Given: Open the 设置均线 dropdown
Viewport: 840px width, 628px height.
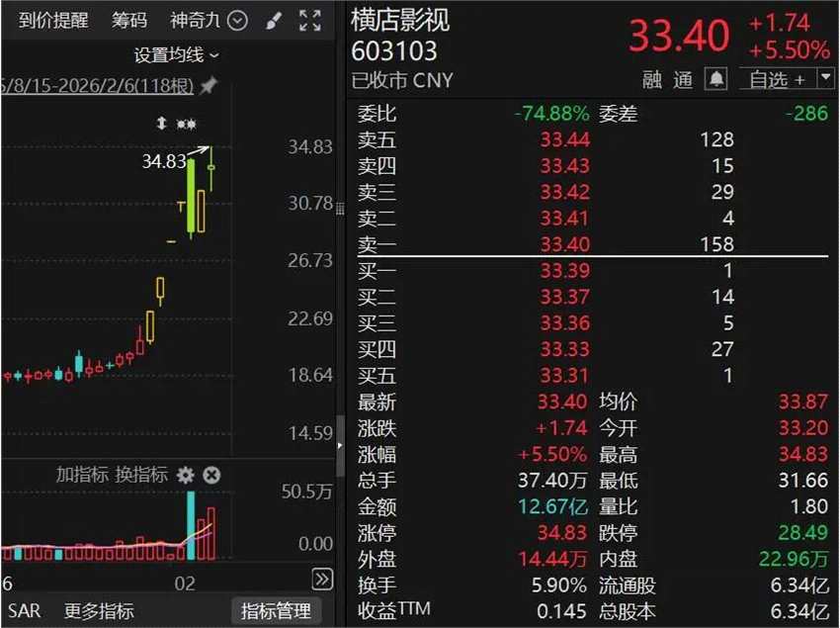Looking at the screenshot, I should click(176, 54).
